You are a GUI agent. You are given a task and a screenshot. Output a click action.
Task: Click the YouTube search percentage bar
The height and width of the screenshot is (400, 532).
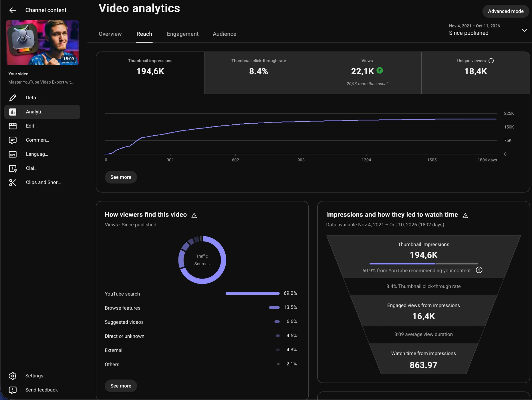click(x=252, y=293)
